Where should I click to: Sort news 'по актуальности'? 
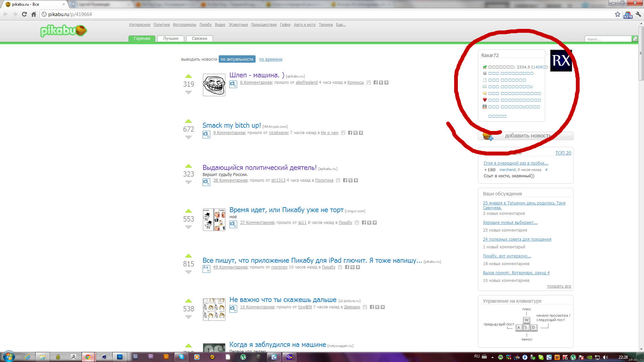click(x=237, y=59)
